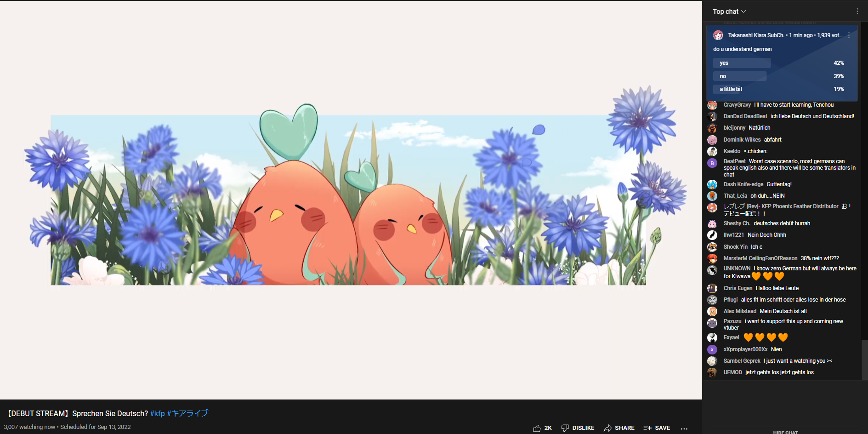Image resolution: width=868 pixels, height=434 pixels.
Task: Click the chat scrollbar thumb
Action: [x=864, y=360]
